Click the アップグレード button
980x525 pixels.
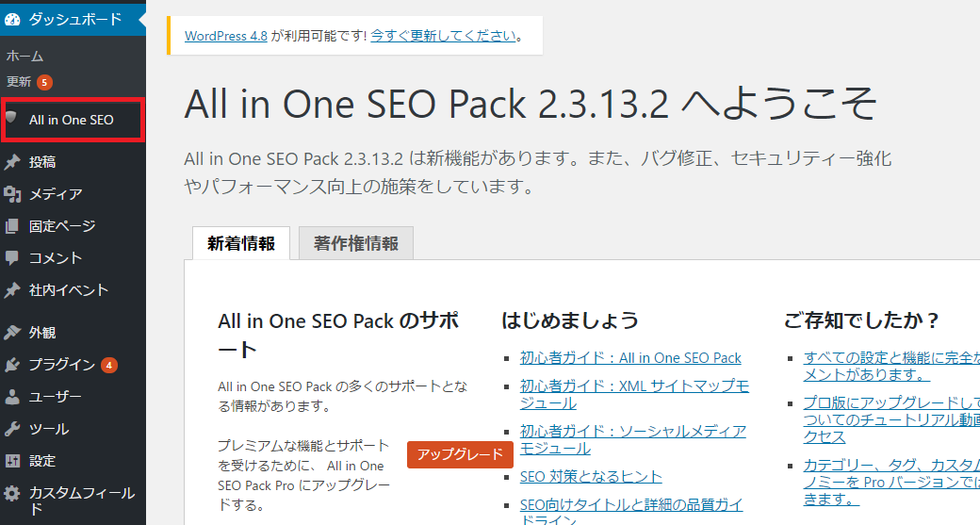pyautogui.click(x=460, y=454)
